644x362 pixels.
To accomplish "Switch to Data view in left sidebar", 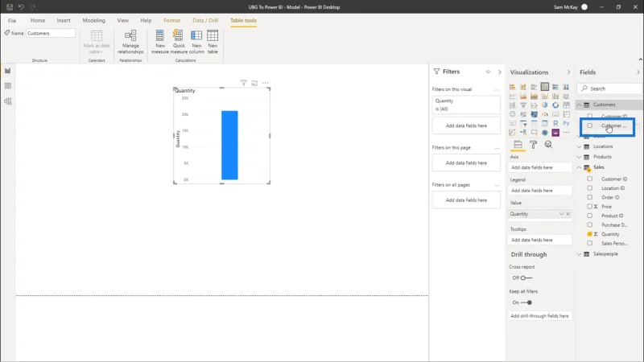I will [x=8, y=86].
